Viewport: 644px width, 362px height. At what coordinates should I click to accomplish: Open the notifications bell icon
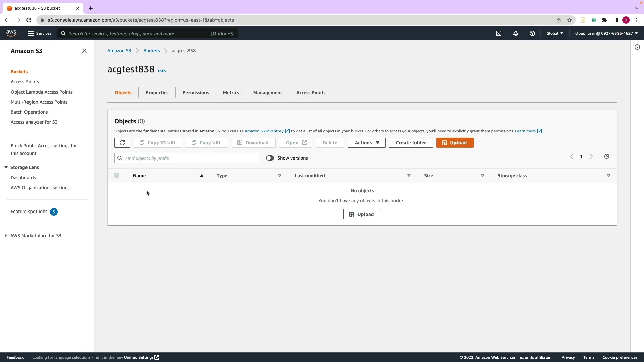[516, 33]
